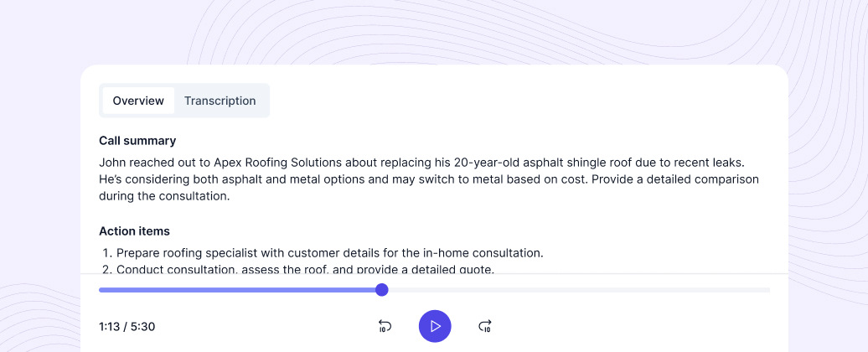Click the number 1 of the action list

(106, 252)
